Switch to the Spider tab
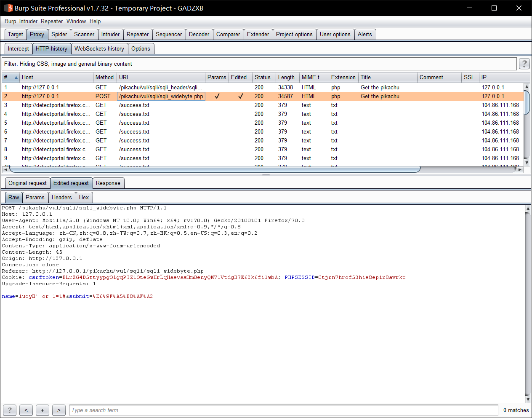 tap(59, 35)
